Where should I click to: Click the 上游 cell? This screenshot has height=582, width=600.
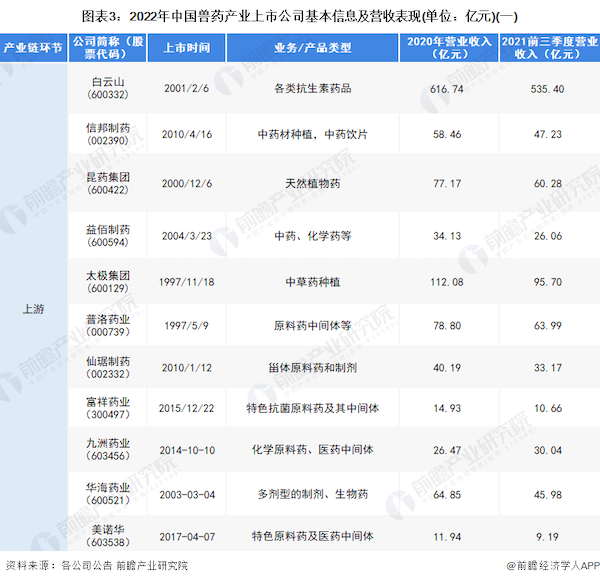pyautogui.click(x=34, y=309)
